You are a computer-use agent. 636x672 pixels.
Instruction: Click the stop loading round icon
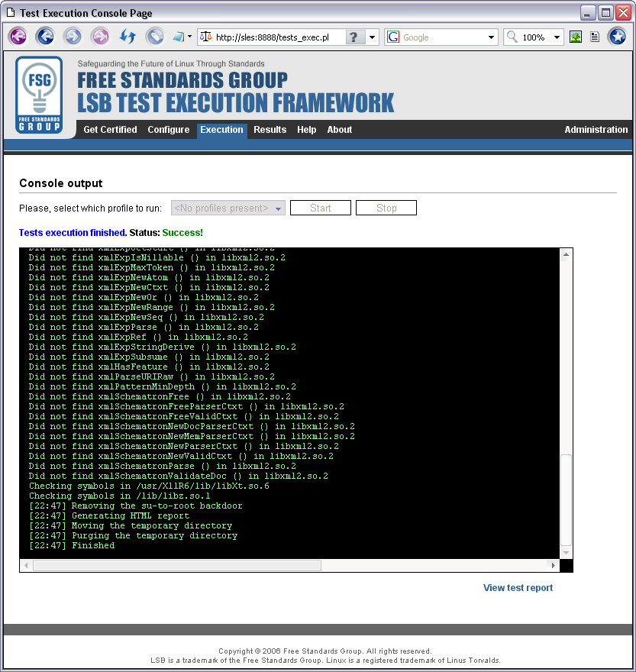coord(155,37)
